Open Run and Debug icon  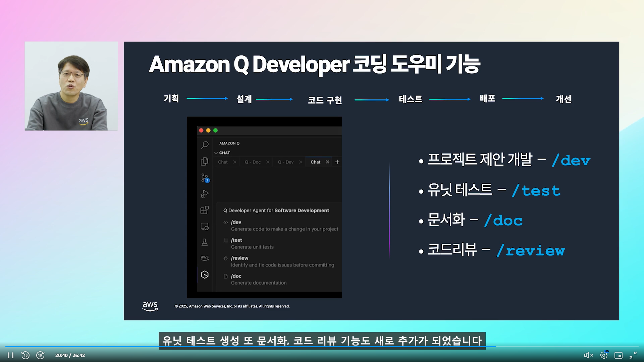point(205,194)
